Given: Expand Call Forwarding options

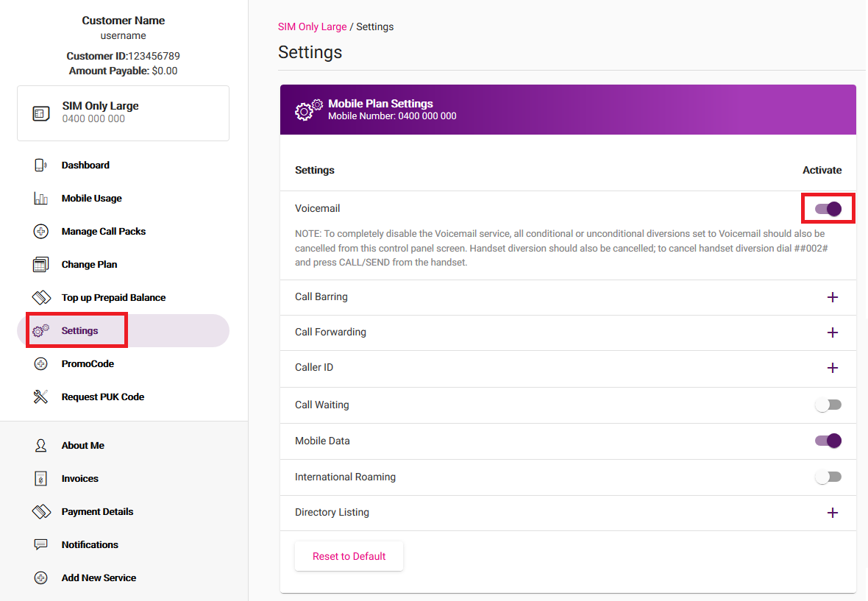Looking at the screenshot, I should tap(833, 332).
